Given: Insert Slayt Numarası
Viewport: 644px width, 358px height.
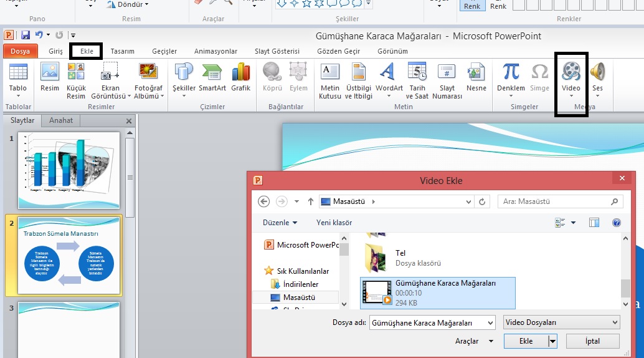Looking at the screenshot, I should click(447, 80).
